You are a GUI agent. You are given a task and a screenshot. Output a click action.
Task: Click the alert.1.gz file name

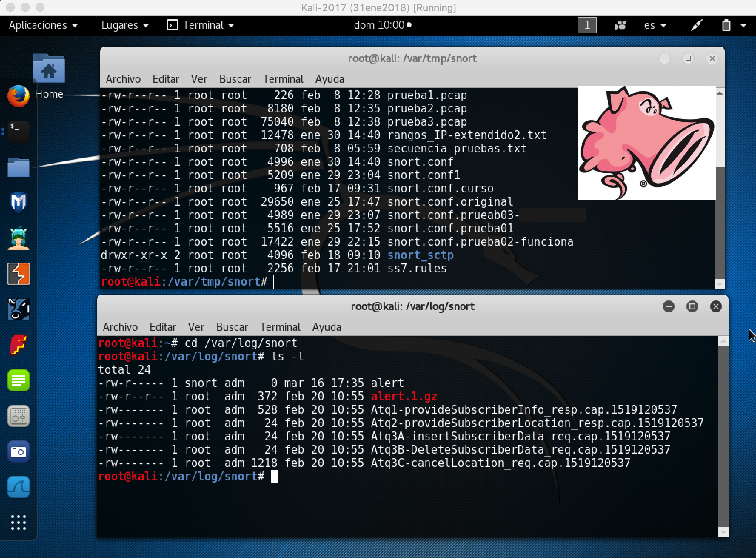tap(404, 397)
